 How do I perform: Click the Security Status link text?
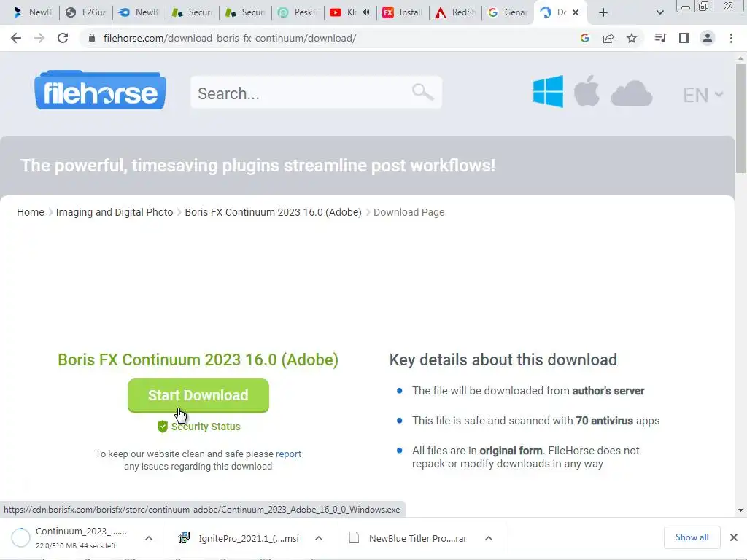[206, 427]
